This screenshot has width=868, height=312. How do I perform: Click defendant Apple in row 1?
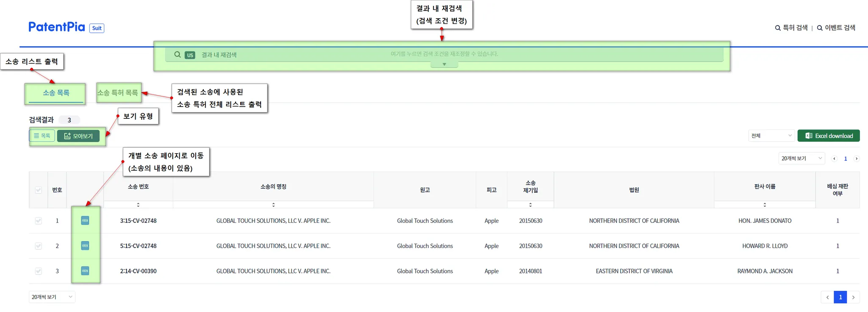point(492,221)
